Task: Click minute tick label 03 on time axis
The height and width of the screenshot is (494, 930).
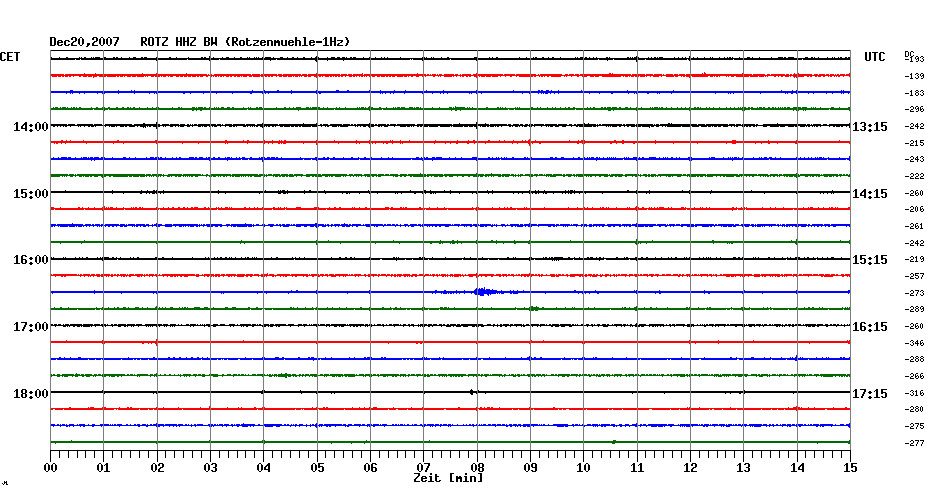Action: 211,468
